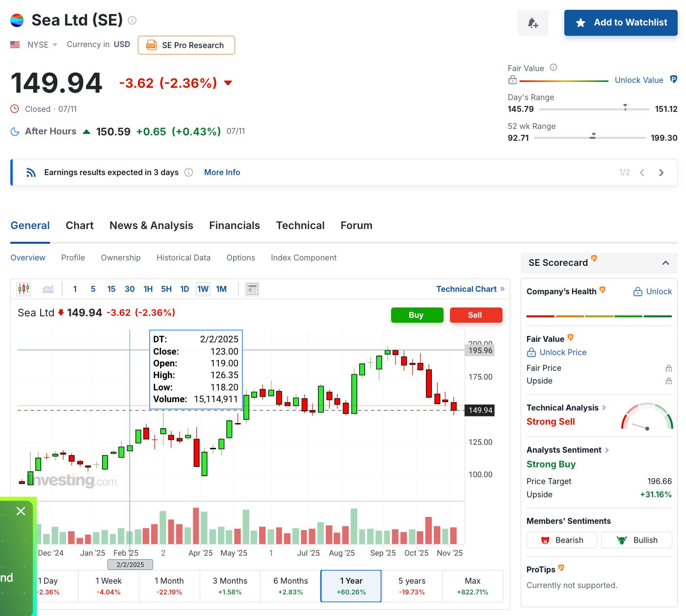Select the Max performance range
The width and height of the screenshot is (686, 616).
[x=473, y=586]
